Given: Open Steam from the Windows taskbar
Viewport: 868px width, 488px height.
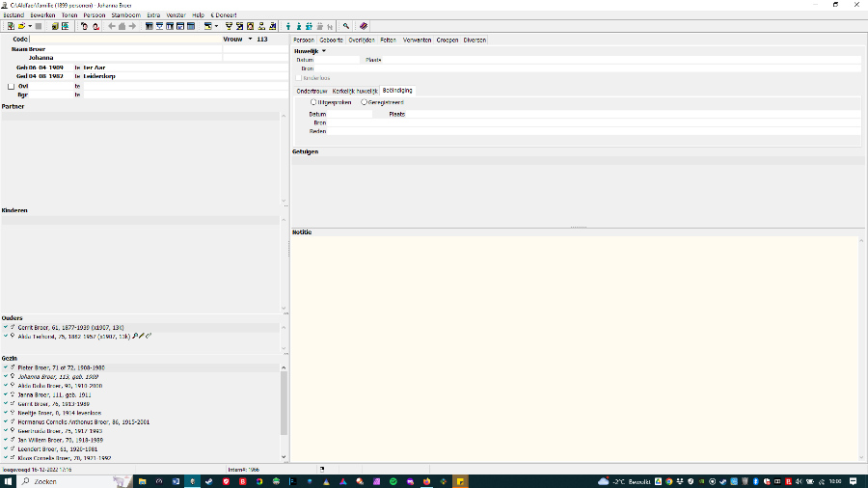Looking at the screenshot, I should coord(209,480).
